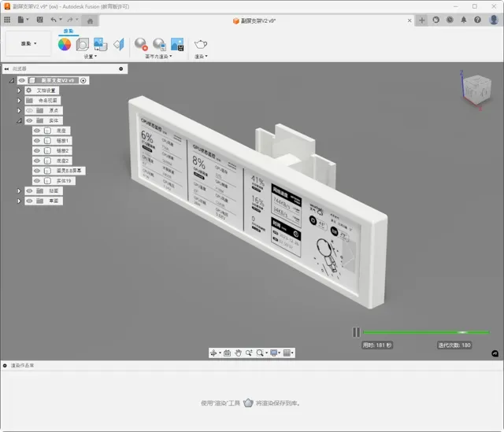Select the Zoom tool

[249, 353]
